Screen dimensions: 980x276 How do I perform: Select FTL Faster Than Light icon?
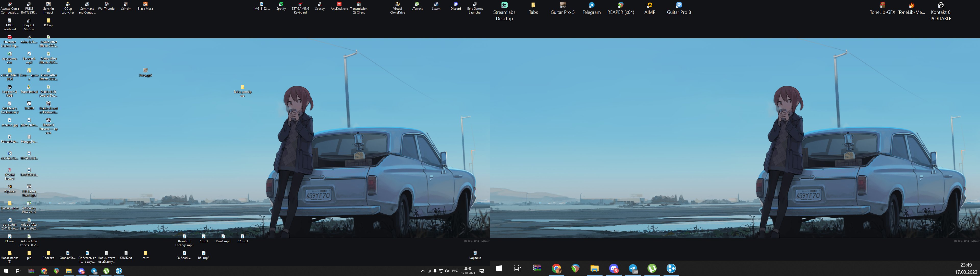(29, 191)
